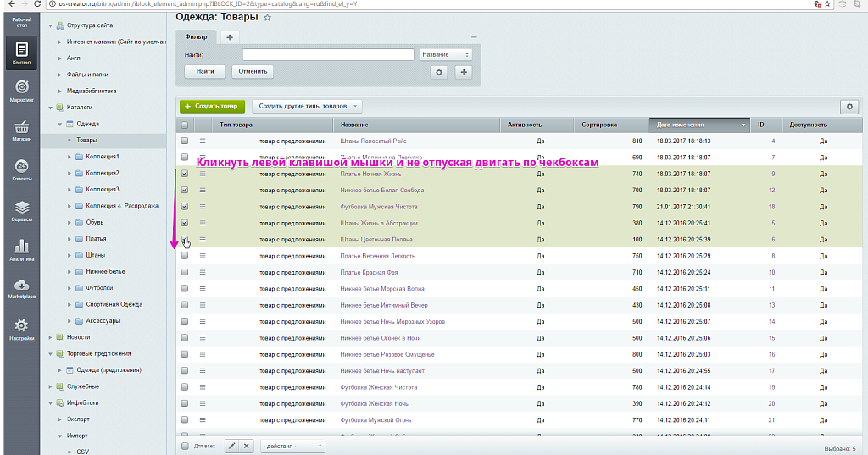
Task: Switch to the Фильтр tab
Action: point(196,37)
